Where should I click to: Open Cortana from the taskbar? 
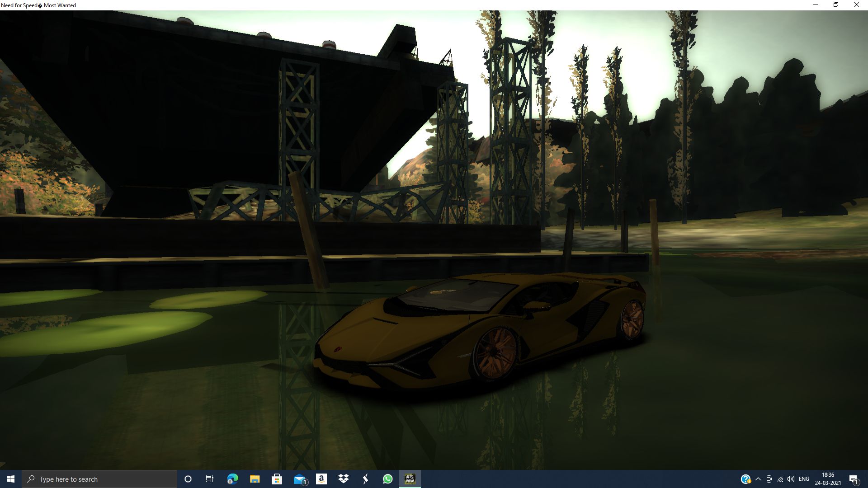pos(188,479)
